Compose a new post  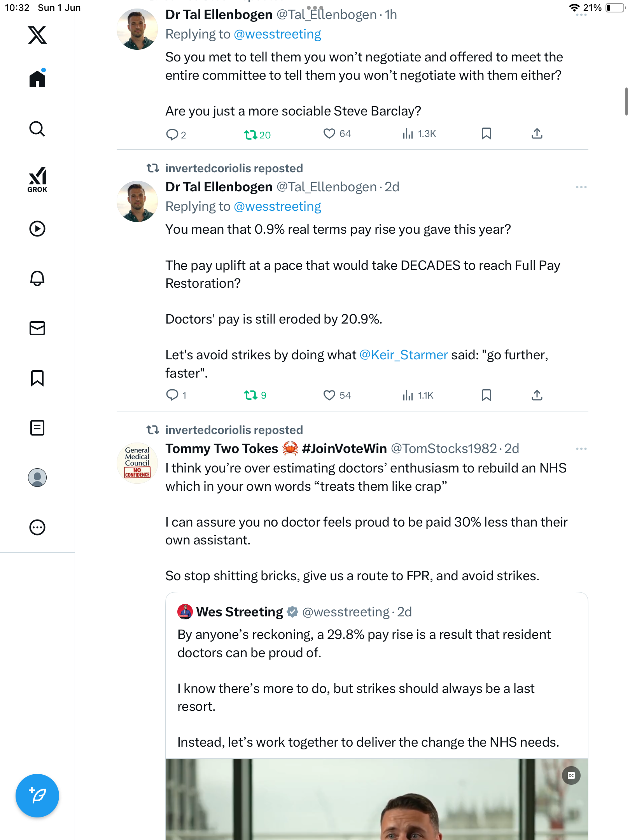pyautogui.click(x=37, y=796)
